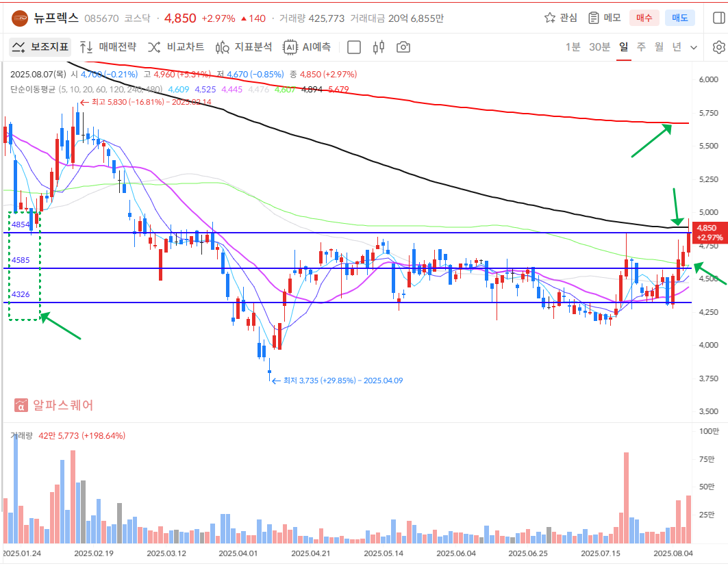
Task: Click the 10-day MA value 4,525
Action: click(205, 89)
